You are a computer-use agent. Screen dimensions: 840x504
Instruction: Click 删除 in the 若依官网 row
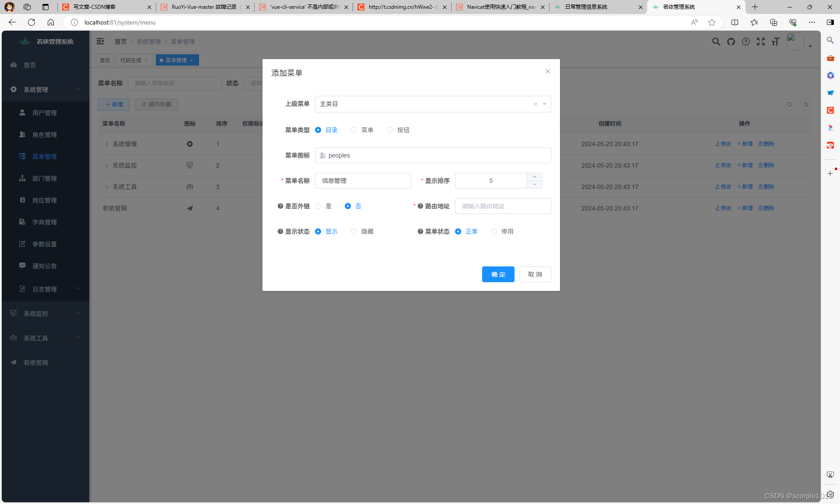[766, 208]
